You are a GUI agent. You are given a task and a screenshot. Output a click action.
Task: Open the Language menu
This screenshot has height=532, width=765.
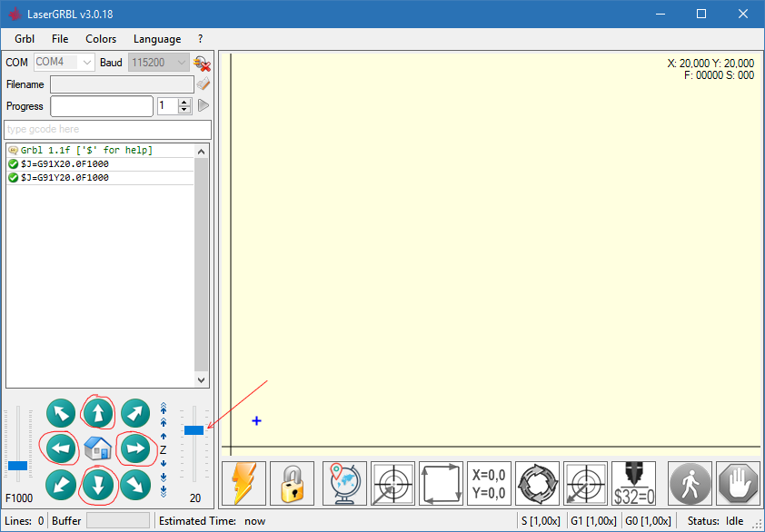coord(157,39)
